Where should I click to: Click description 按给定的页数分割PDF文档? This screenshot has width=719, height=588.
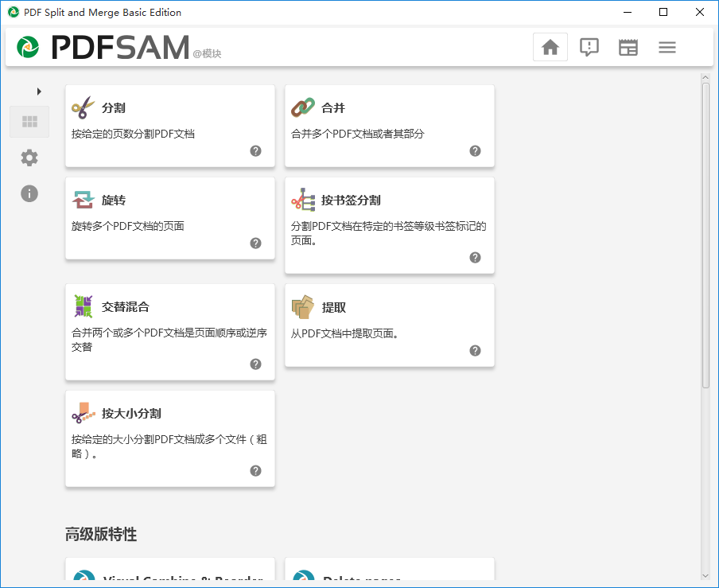point(133,134)
